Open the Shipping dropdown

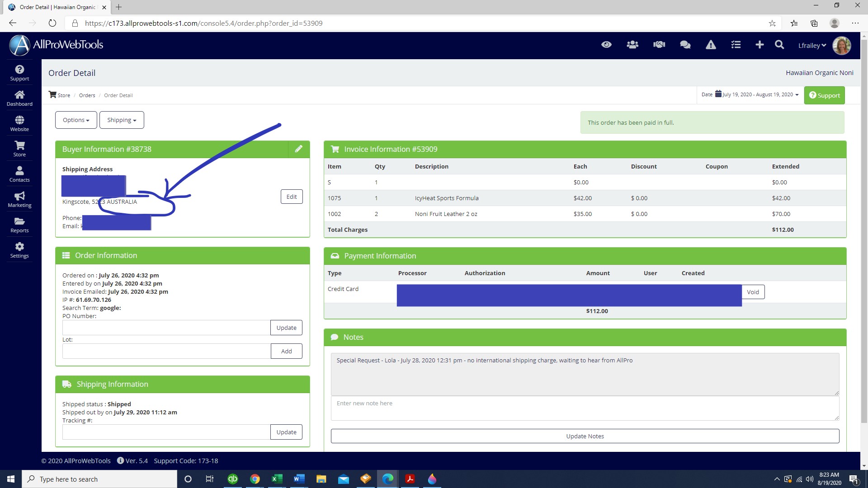point(122,120)
